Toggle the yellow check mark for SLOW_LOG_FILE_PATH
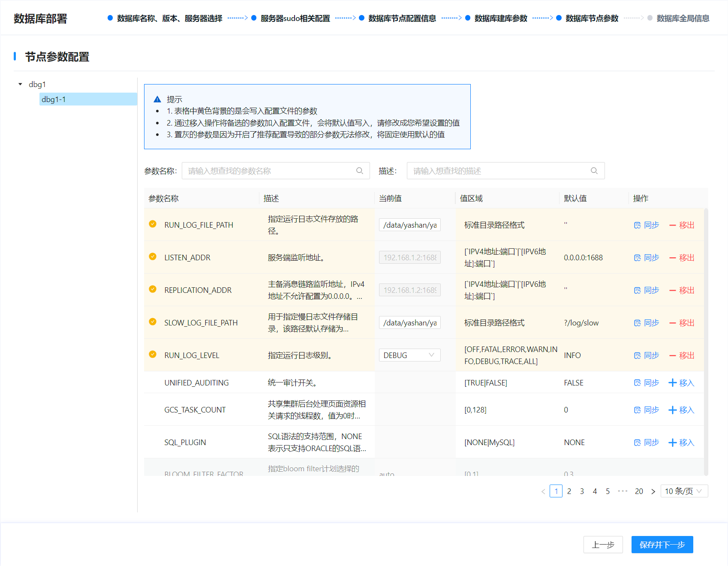This screenshot has width=728, height=566. (x=153, y=322)
